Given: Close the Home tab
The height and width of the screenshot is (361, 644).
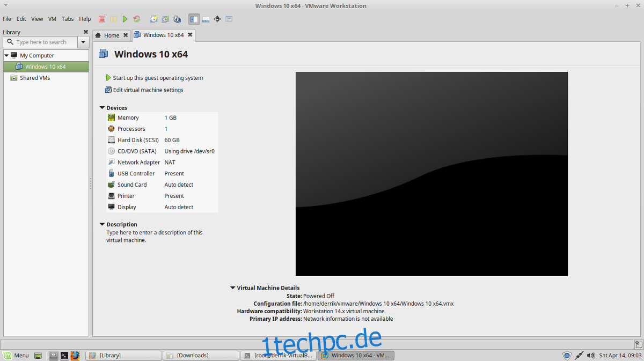Looking at the screenshot, I should [126, 35].
